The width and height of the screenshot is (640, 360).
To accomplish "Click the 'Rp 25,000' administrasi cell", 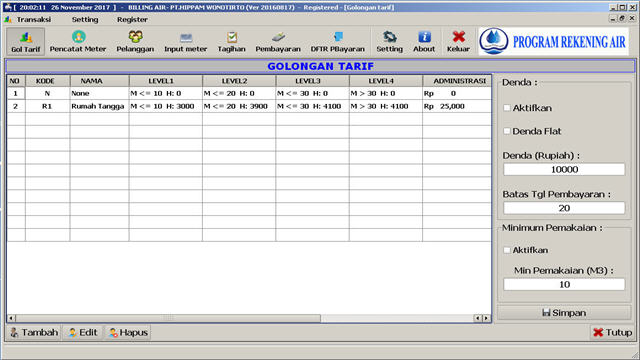I will (457, 106).
